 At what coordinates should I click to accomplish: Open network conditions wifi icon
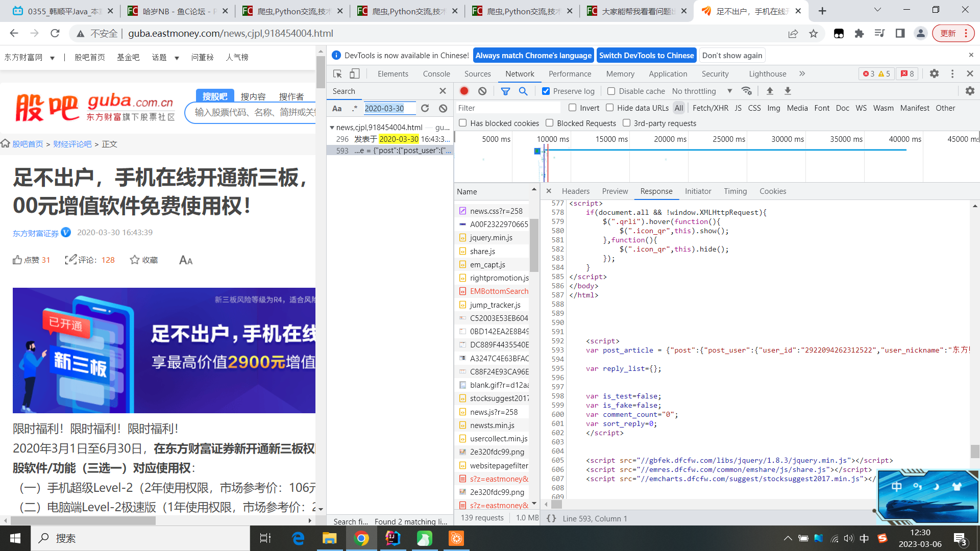tap(747, 91)
